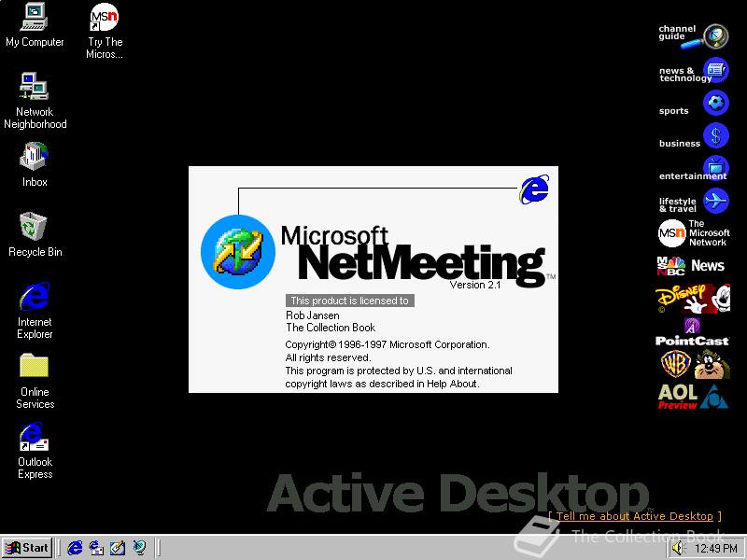Launch Internet Explorer from Quick Launch

tap(75, 548)
